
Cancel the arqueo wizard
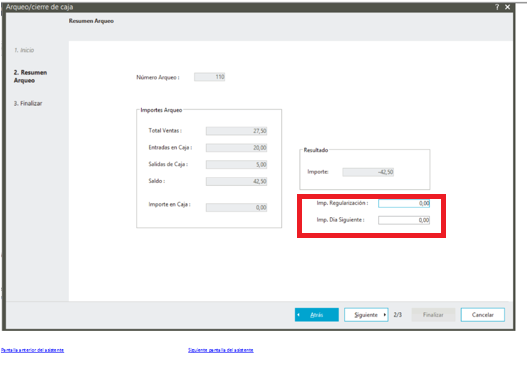pos(483,315)
